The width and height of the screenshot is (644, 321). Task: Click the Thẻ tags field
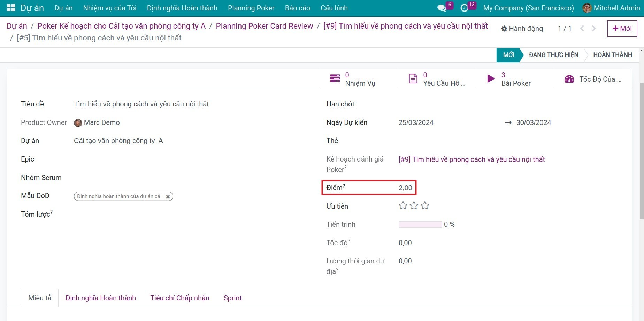coord(509,141)
